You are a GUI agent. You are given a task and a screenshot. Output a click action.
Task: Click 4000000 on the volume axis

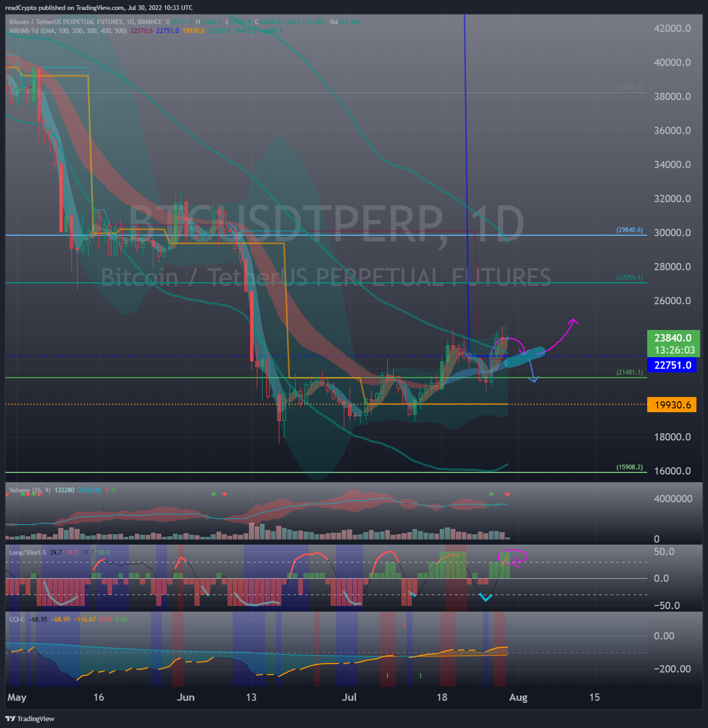pyautogui.click(x=673, y=499)
